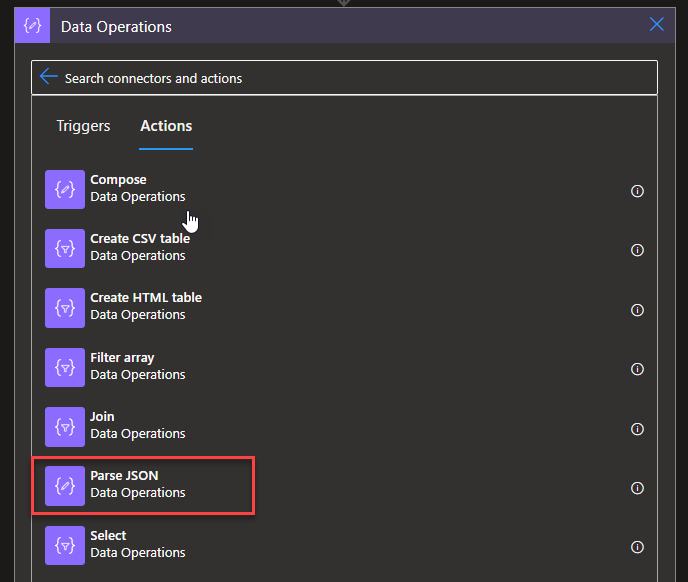This screenshot has height=582, width=688.
Task: Click the Create CSV table icon
Action: (65, 248)
